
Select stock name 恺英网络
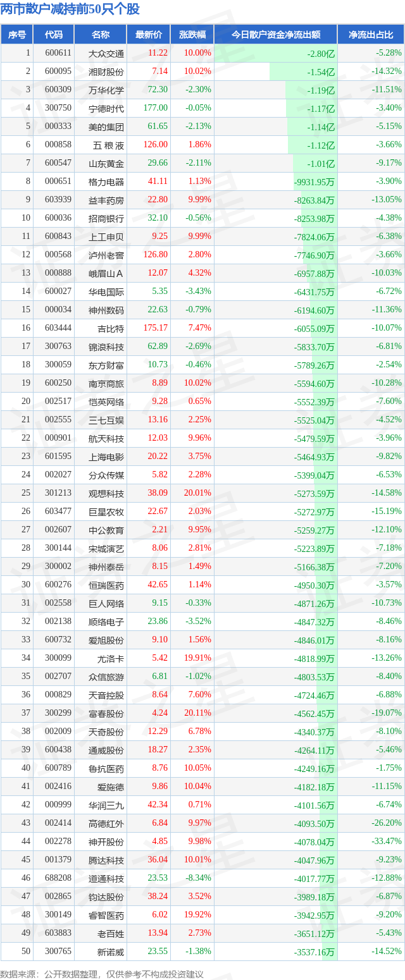(x=106, y=401)
